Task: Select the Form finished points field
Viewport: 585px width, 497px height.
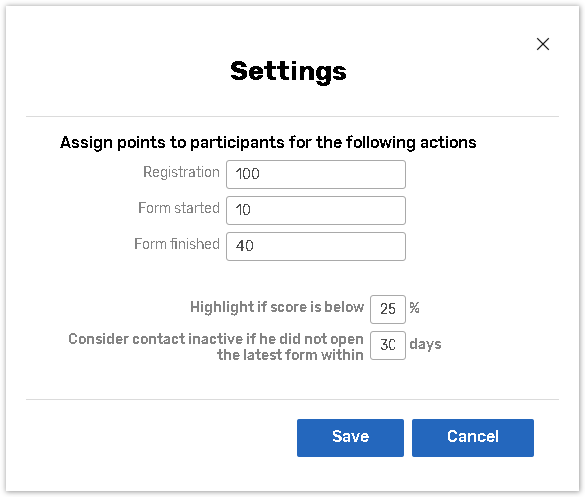Action: tap(316, 246)
